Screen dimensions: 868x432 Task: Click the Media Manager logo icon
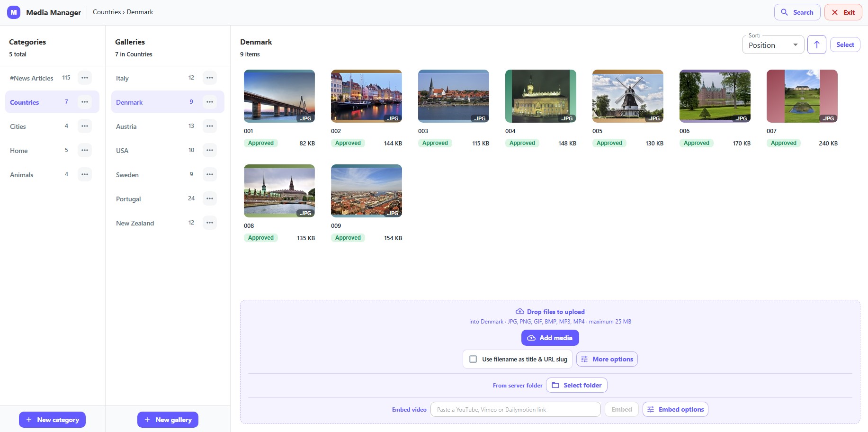click(x=14, y=12)
